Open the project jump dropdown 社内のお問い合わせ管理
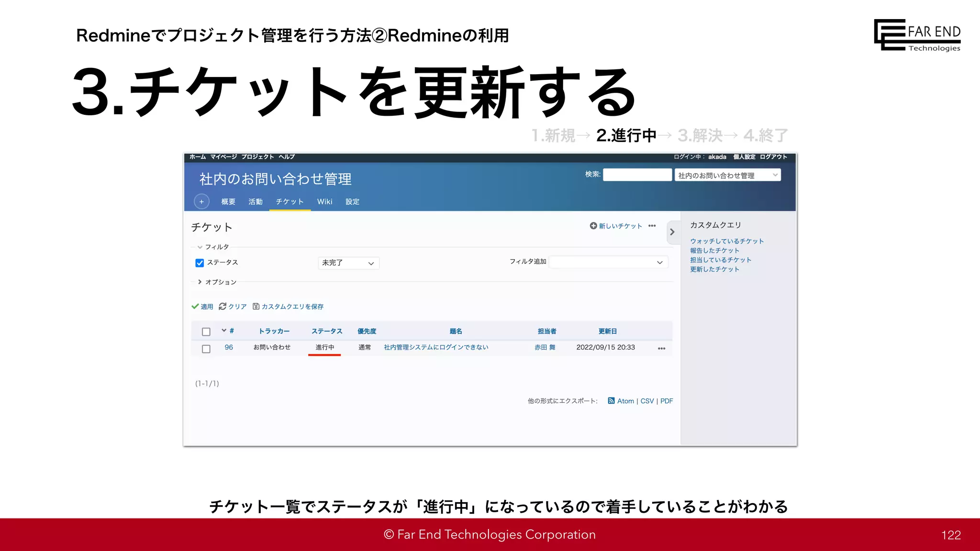The height and width of the screenshot is (551, 980). point(727,175)
